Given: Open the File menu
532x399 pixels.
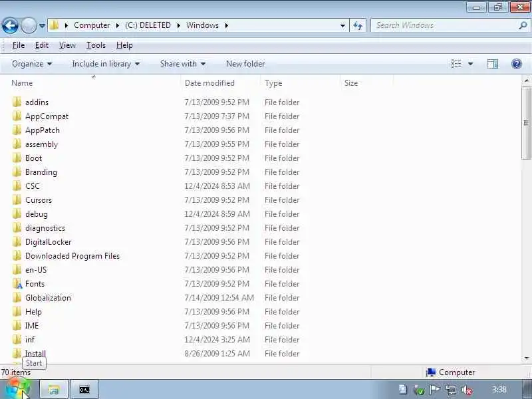Looking at the screenshot, I should pyautogui.click(x=19, y=45).
